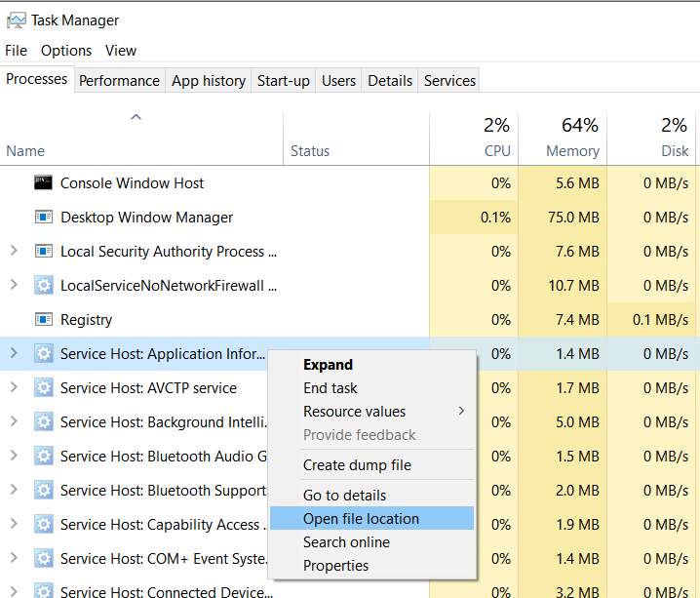700x598 pixels.
Task: Click the Task Manager title bar icon
Action: (16, 20)
